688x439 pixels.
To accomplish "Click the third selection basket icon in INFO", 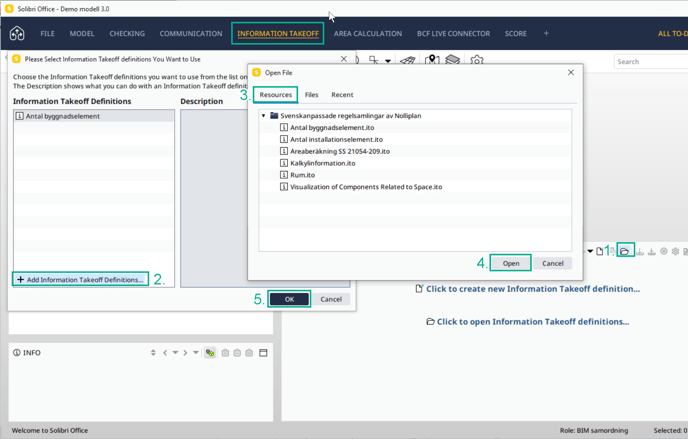I will [x=249, y=353].
